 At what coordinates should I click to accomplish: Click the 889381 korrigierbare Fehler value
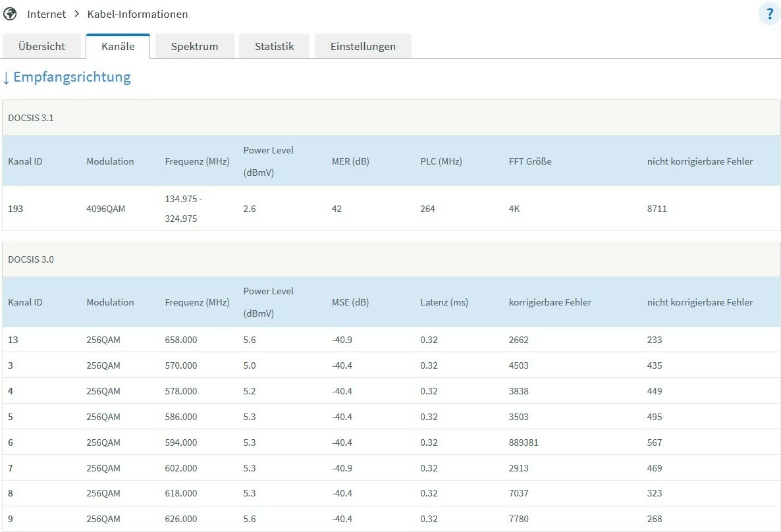(524, 442)
